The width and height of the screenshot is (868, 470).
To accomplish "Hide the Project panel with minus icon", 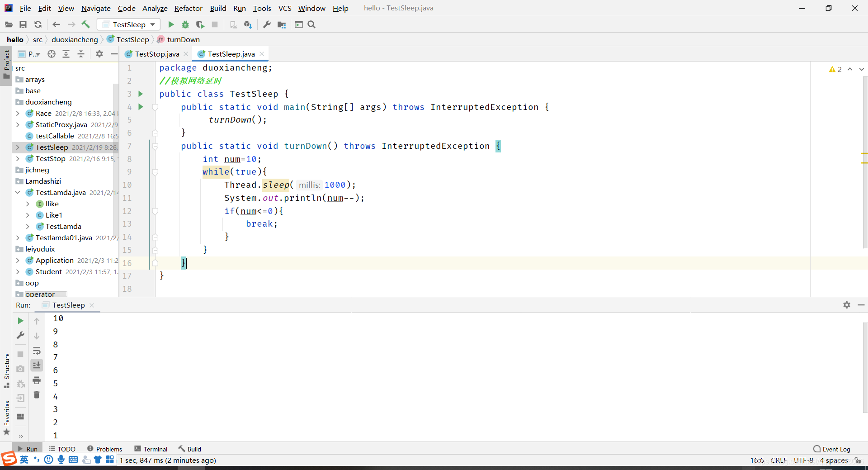I will pyautogui.click(x=114, y=54).
